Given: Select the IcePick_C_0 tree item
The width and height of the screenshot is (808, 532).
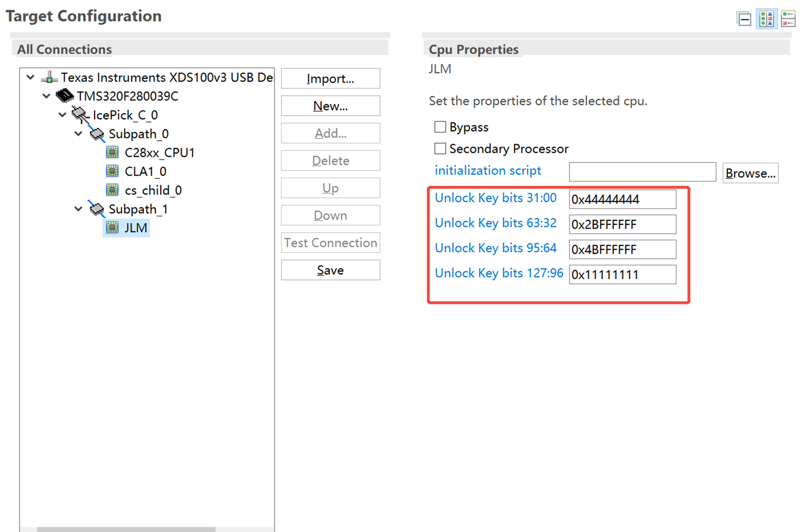Looking at the screenshot, I should click(125, 115).
